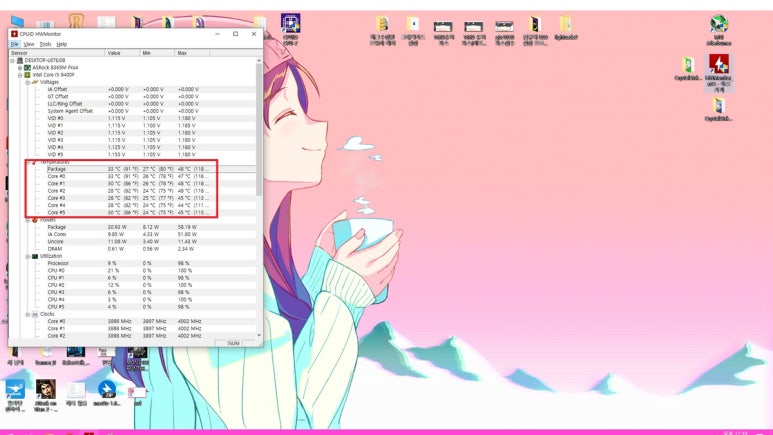Select the light-blue square bird shortcut icon

pyautogui.click(x=15, y=389)
